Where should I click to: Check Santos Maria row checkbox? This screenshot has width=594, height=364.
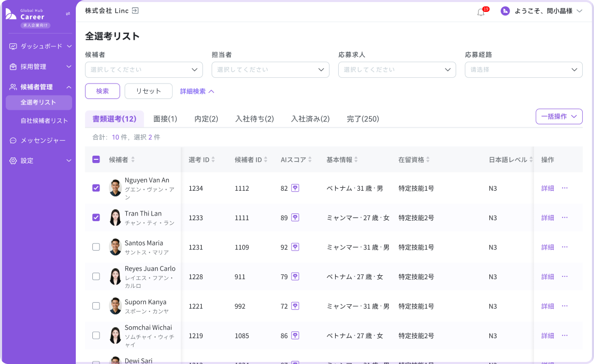pyautogui.click(x=96, y=247)
